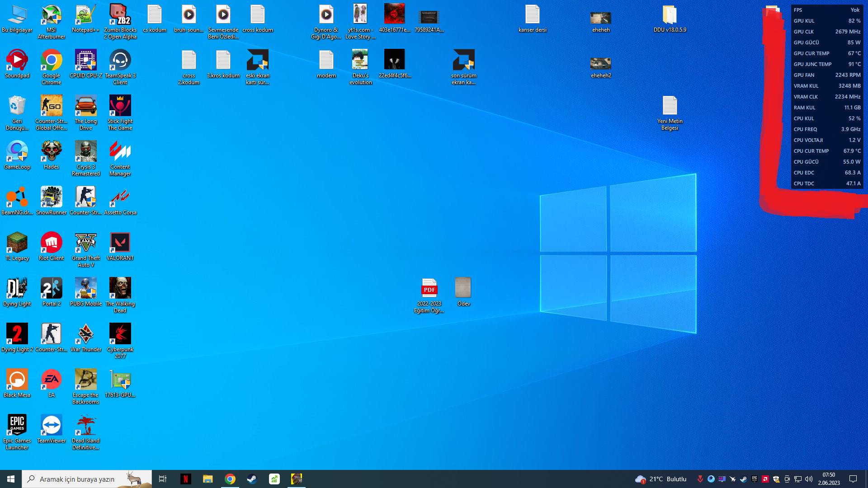Open the VALORANT shortcut
Image resolution: width=868 pixels, height=488 pixels.
(120, 246)
